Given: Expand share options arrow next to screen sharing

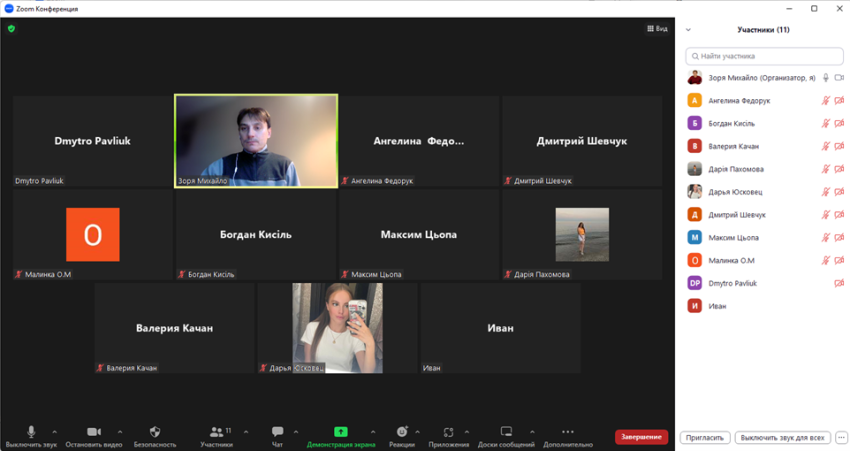Looking at the screenshot, I should (x=373, y=432).
